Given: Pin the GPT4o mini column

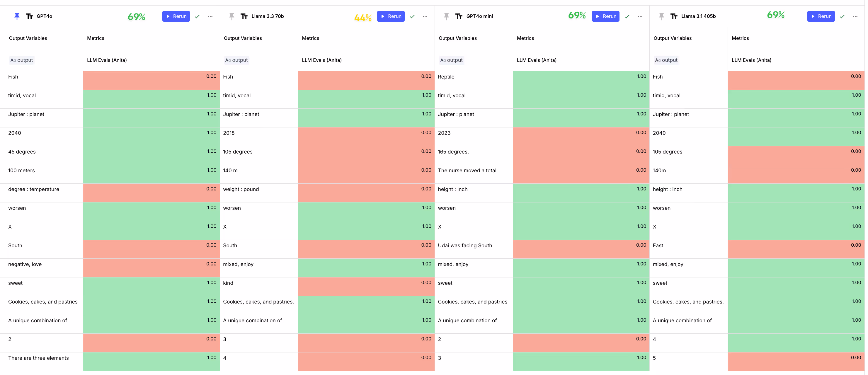Looking at the screenshot, I should tap(447, 16).
